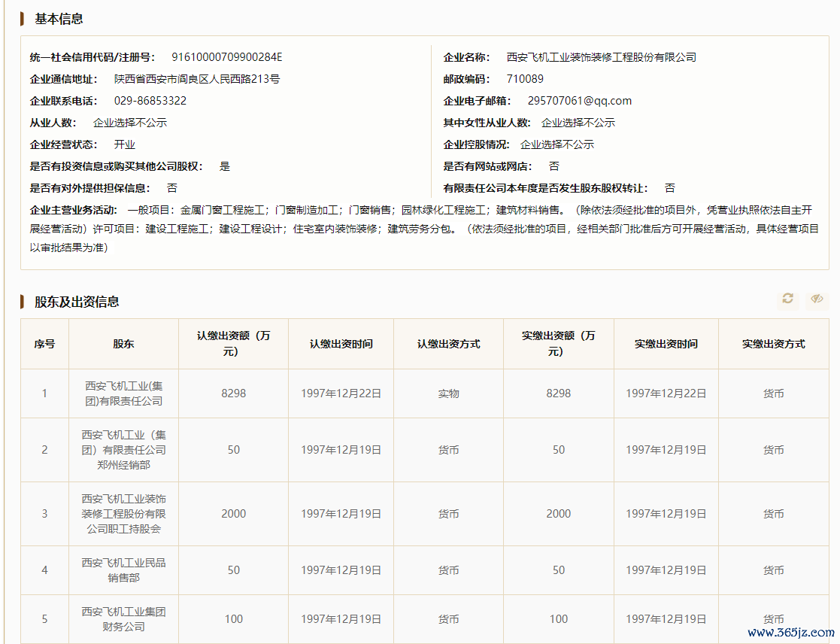Select subscribed amount 100 in row 5
Image resolution: width=840 pixels, height=644 pixels.
point(234,619)
